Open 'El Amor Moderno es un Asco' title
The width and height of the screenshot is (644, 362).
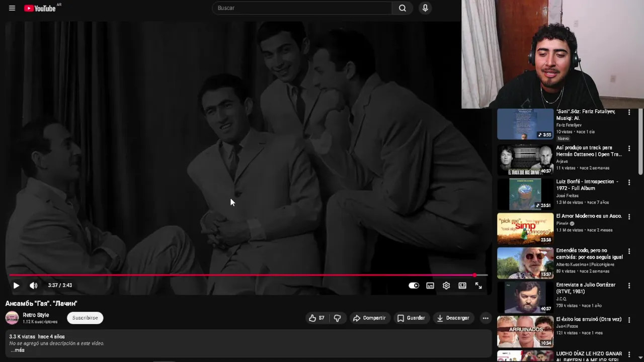pos(589,216)
